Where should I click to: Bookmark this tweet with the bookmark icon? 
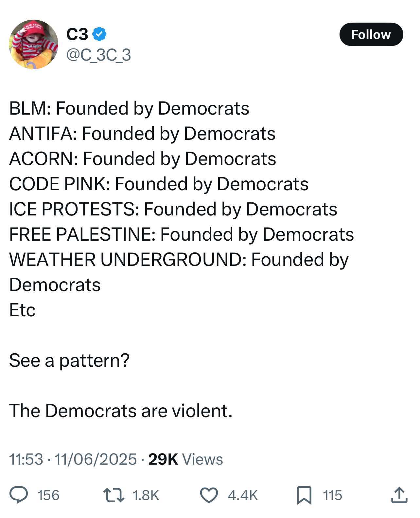(304, 495)
